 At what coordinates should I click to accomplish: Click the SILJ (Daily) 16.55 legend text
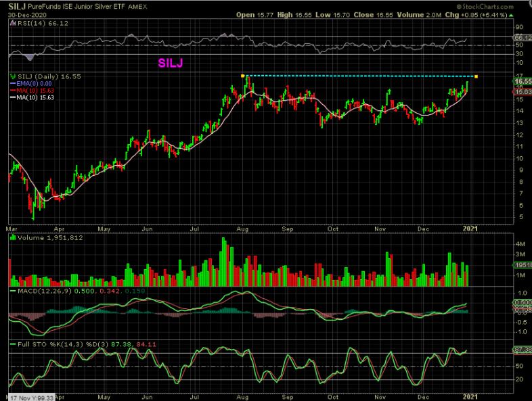point(49,76)
